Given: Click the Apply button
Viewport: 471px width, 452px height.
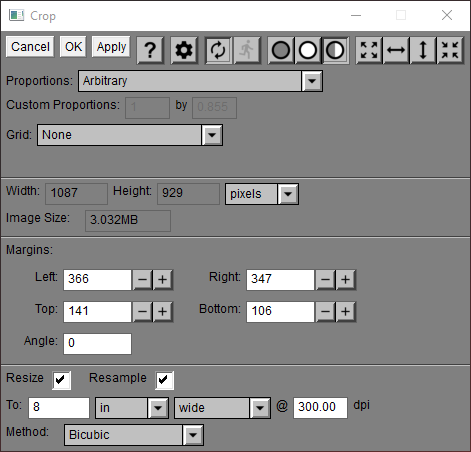Looking at the screenshot, I should coord(111,47).
